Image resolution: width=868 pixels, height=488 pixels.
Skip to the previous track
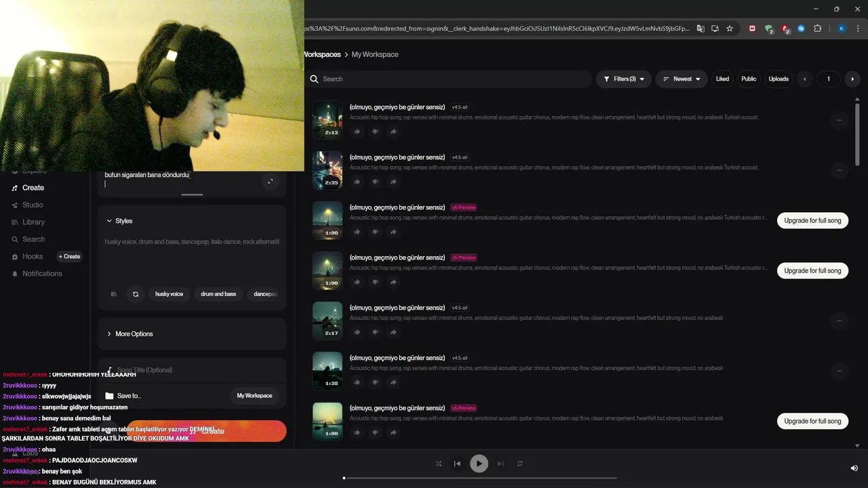(x=457, y=464)
